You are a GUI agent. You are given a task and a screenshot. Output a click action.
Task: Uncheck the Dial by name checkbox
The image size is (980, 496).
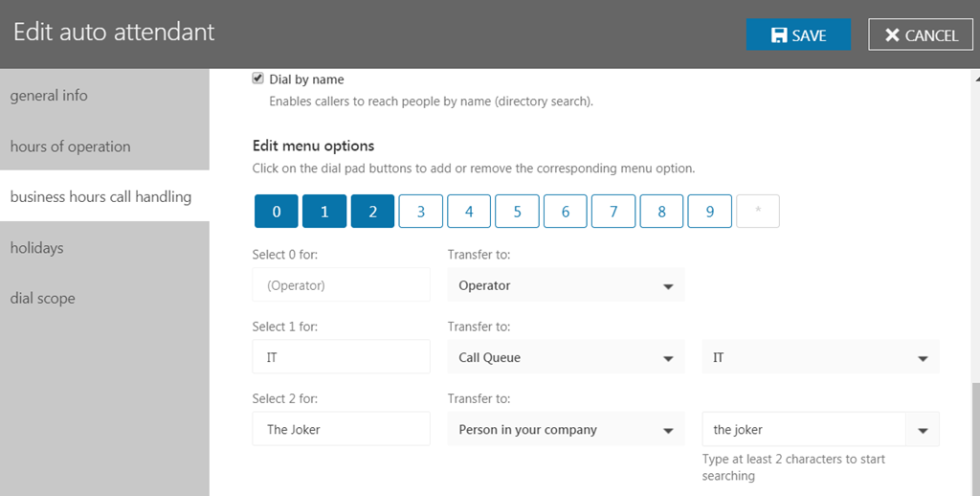point(258,79)
